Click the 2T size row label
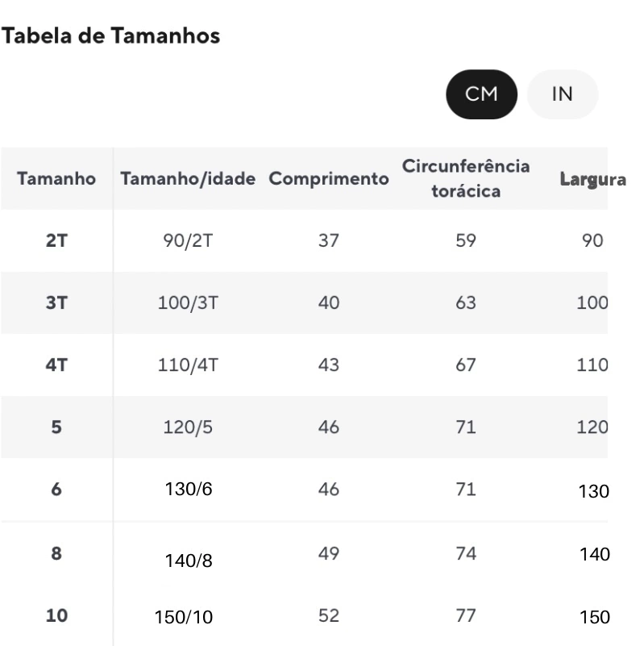This screenshot has height=646, width=644. pos(56,240)
